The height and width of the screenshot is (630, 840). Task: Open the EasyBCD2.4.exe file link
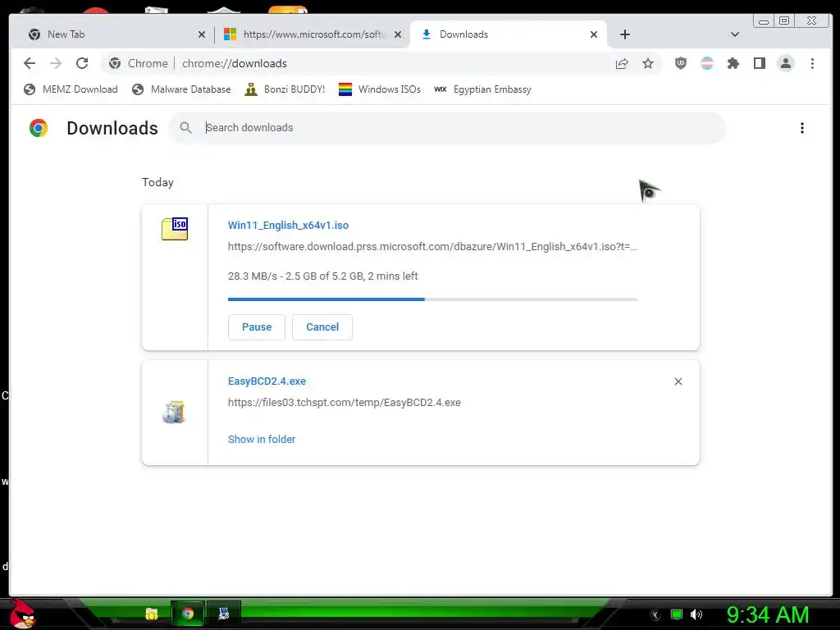point(267,381)
